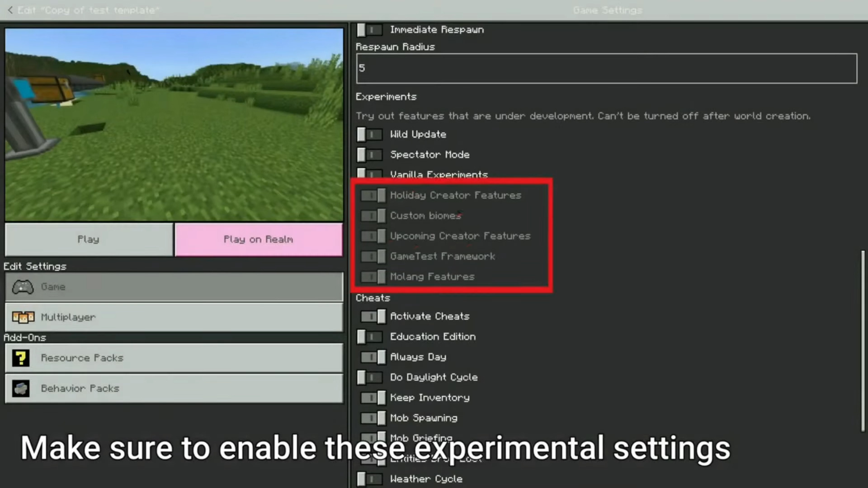Click the 'Cheats' section heading
Screen dimensions: 868x488
pos(373,298)
